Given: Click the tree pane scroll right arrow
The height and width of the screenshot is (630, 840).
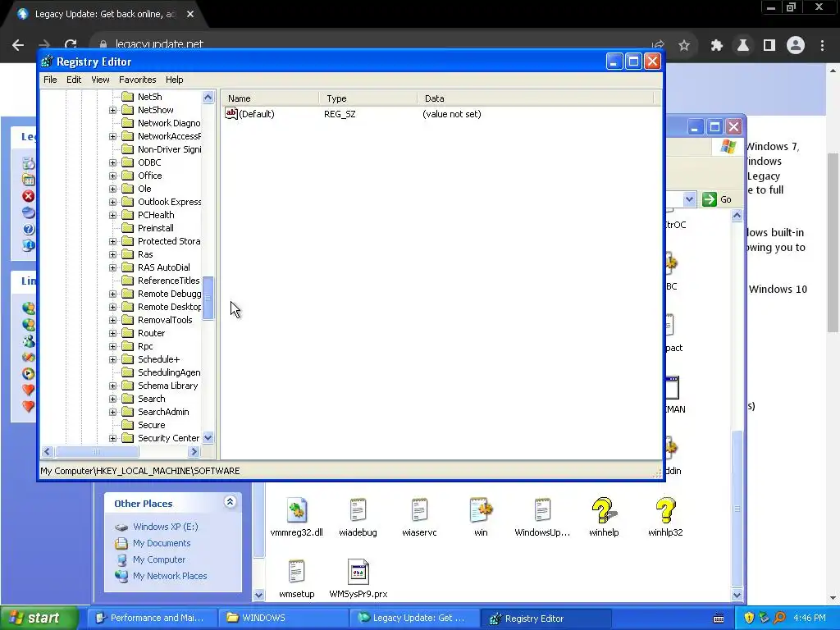Looking at the screenshot, I should click(x=194, y=452).
